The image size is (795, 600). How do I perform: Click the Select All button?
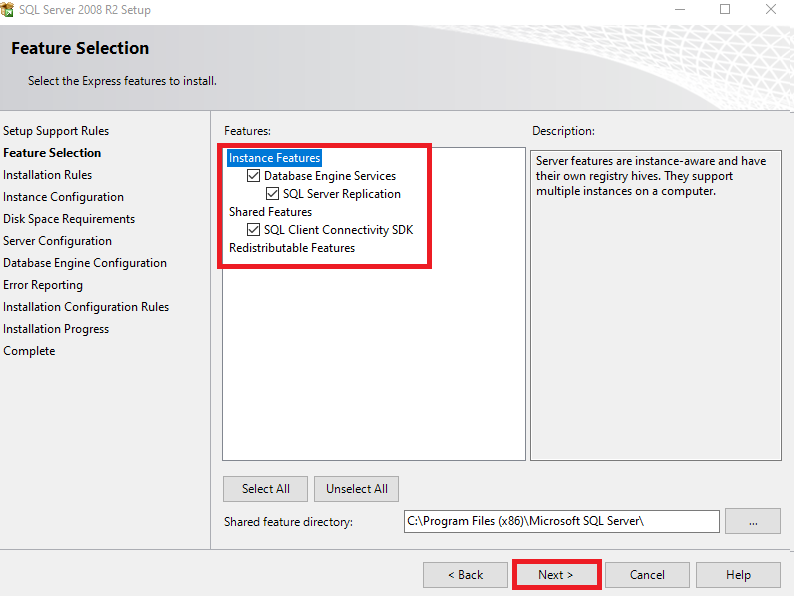click(265, 488)
